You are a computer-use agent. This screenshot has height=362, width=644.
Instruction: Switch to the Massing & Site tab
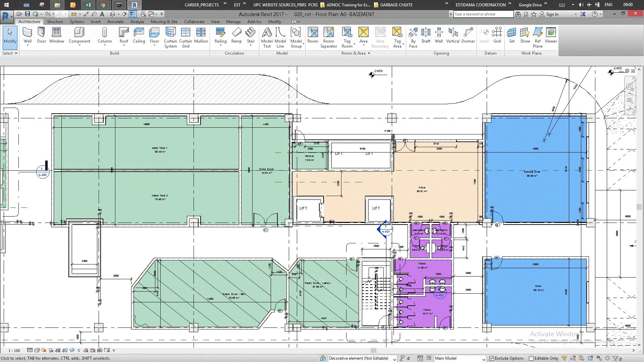[x=164, y=21]
